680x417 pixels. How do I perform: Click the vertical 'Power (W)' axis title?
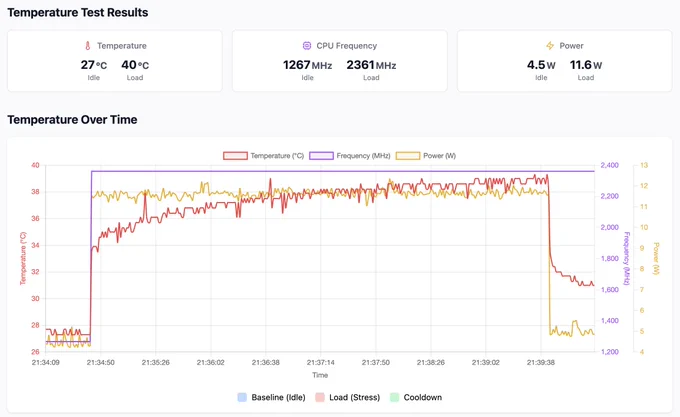tap(656, 258)
